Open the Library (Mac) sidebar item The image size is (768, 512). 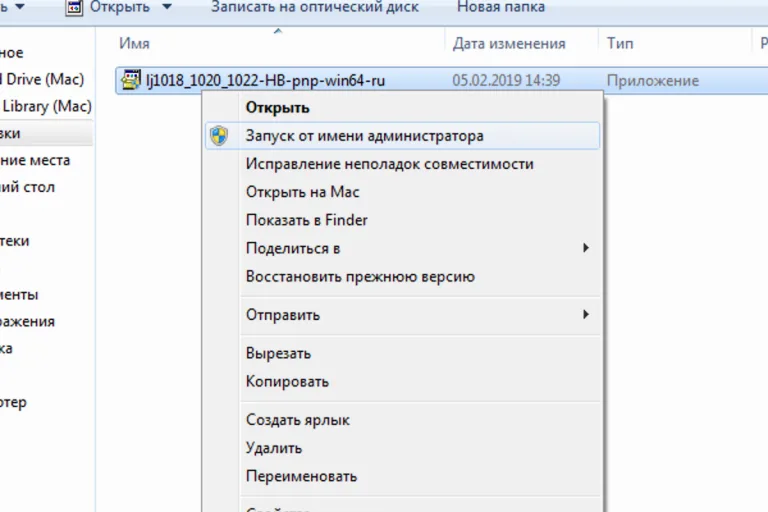tap(46, 106)
